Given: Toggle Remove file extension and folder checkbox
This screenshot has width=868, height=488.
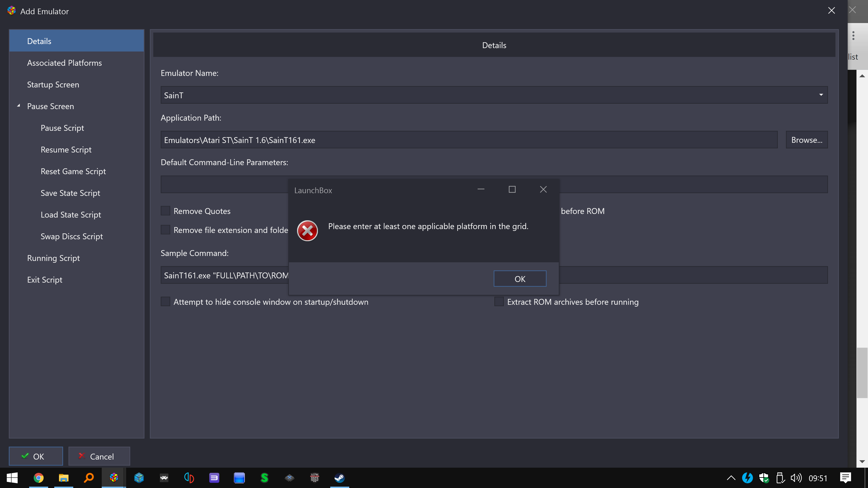Looking at the screenshot, I should (165, 230).
